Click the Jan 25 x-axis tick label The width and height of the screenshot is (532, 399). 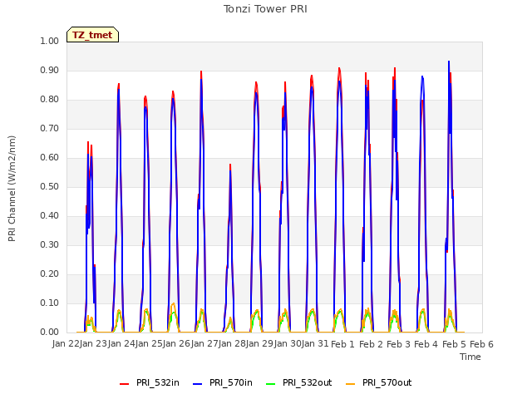pyautogui.click(x=149, y=344)
